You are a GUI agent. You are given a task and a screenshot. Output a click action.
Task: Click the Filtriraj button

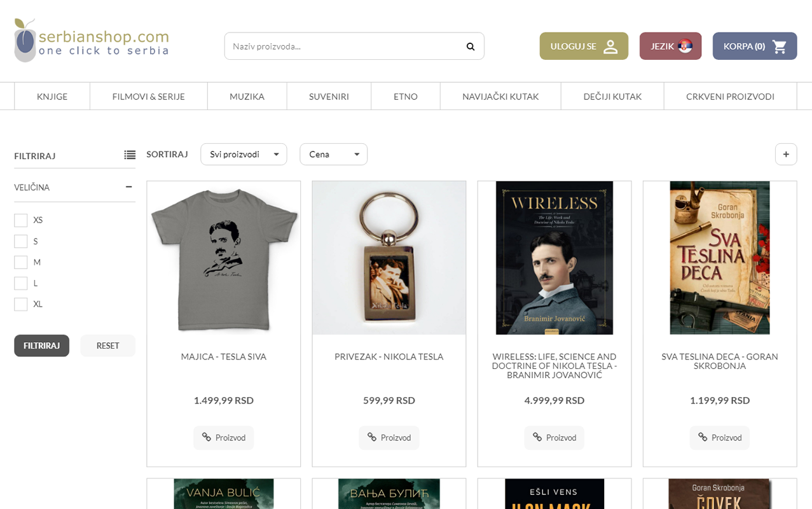tap(41, 345)
